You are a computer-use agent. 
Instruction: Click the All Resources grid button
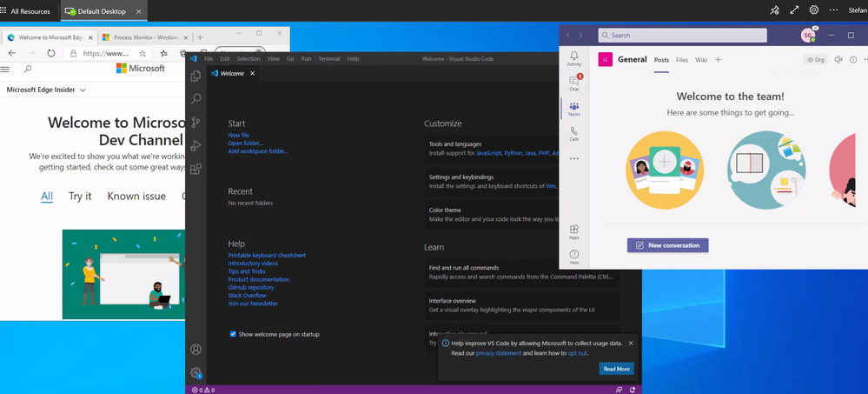pos(25,11)
